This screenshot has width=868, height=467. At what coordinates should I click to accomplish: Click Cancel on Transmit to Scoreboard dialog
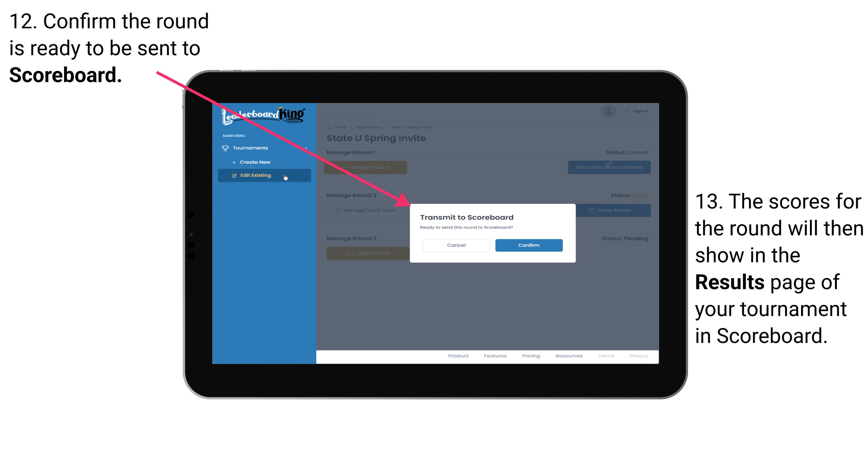456,245
